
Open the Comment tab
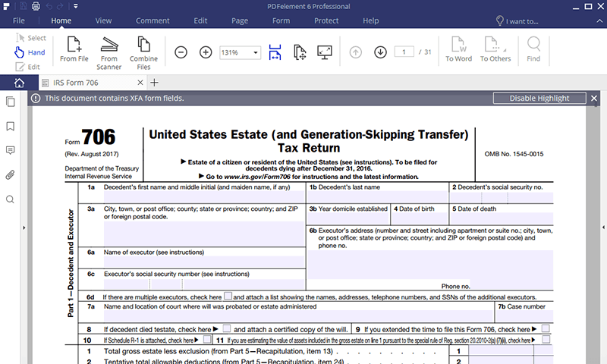pyautogui.click(x=153, y=21)
